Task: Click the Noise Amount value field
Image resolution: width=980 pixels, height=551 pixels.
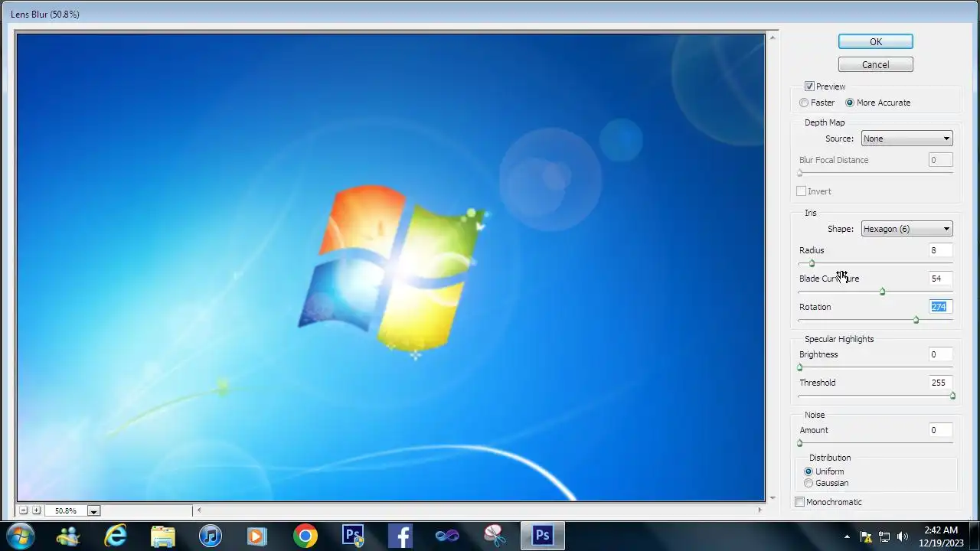Action: pos(940,430)
